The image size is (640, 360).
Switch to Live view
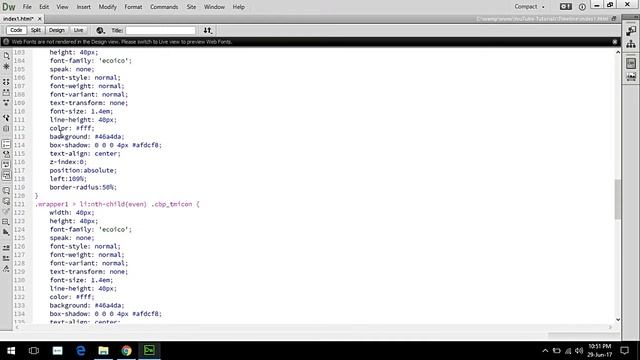click(x=78, y=30)
